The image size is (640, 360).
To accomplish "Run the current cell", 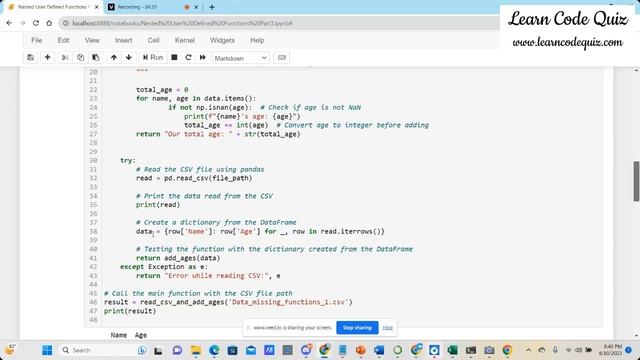I will click(153, 58).
